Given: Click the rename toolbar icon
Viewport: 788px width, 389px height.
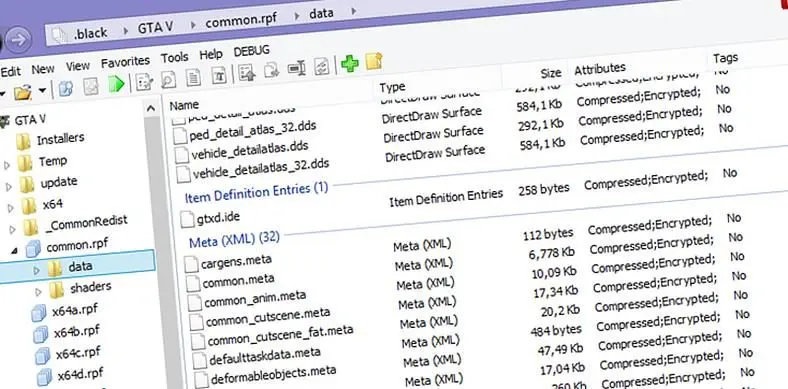Looking at the screenshot, I should point(297,68).
